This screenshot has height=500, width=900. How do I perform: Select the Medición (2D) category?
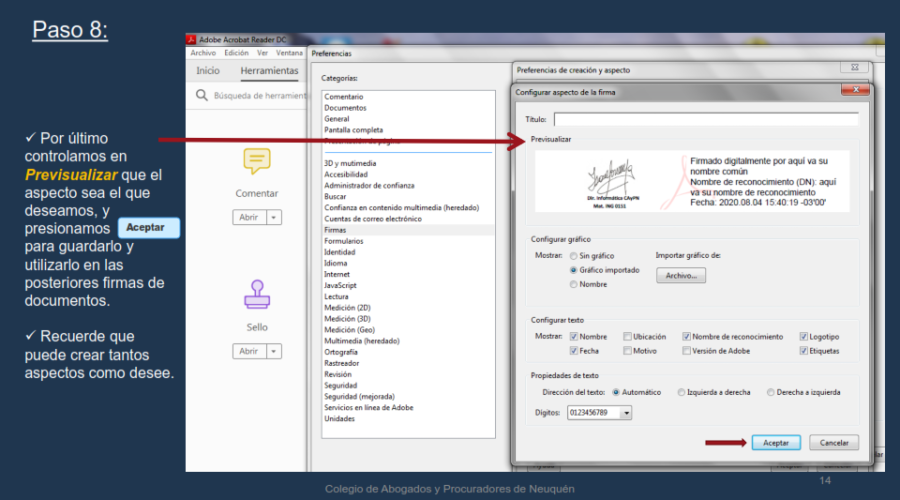click(347, 308)
